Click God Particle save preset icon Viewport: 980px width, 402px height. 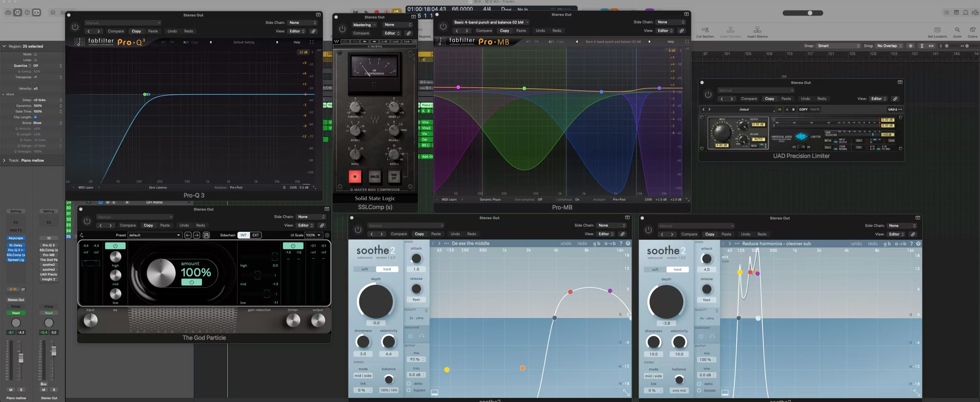coord(206,236)
